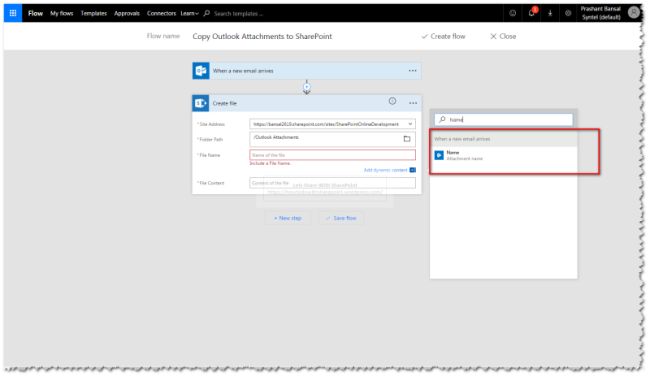Open the user profile avatar

click(x=633, y=13)
